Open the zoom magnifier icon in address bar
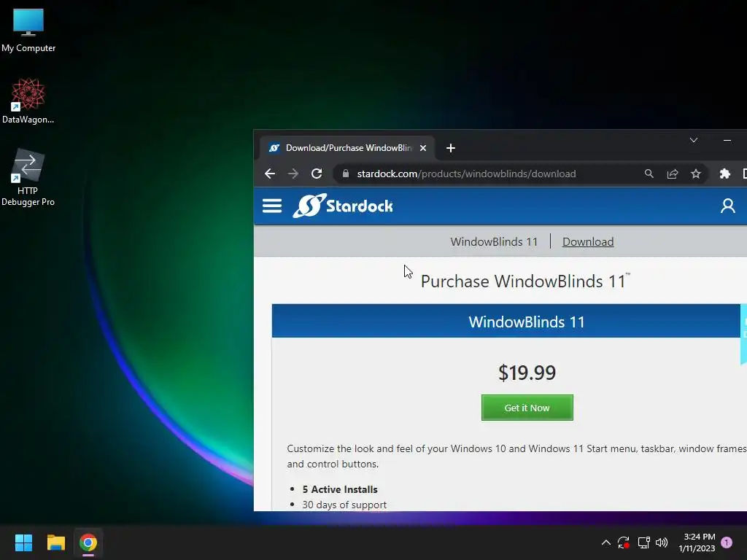The width and height of the screenshot is (747, 560). (649, 174)
